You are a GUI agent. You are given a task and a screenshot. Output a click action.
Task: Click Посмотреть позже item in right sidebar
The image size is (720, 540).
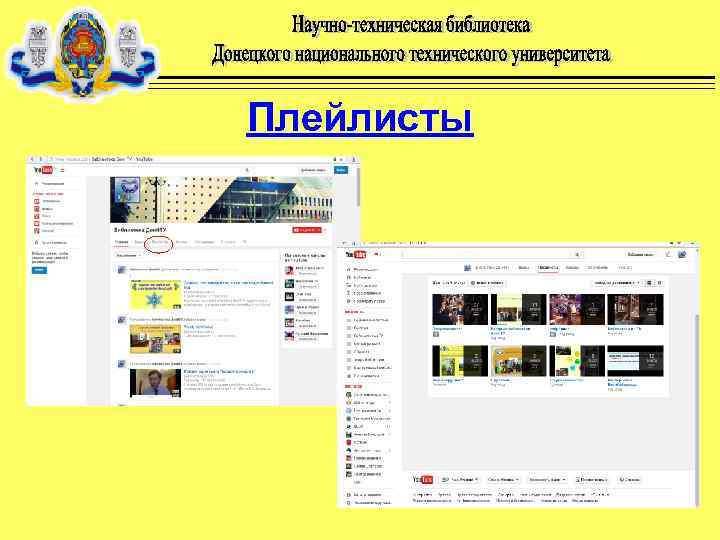pyautogui.click(x=367, y=301)
